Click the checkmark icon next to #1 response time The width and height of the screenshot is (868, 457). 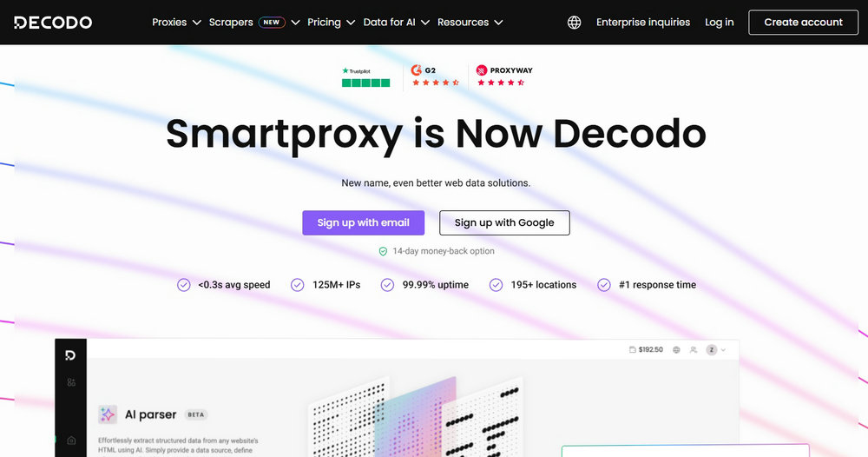pos(604,285)
